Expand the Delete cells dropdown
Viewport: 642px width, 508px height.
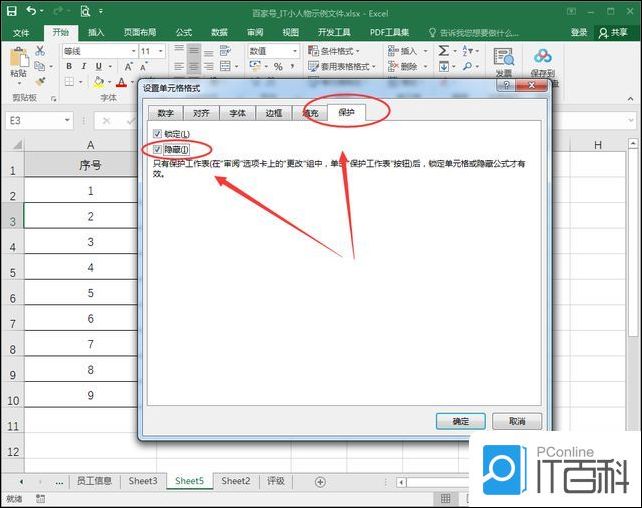click(x=425, y=66)
